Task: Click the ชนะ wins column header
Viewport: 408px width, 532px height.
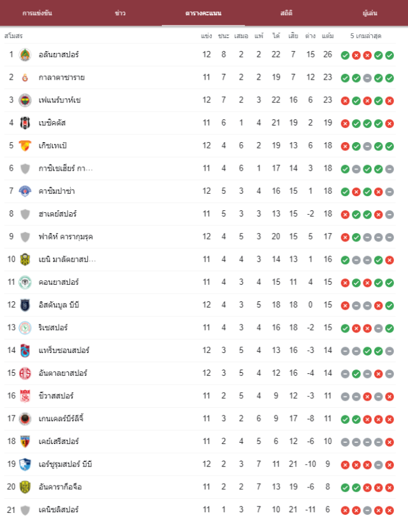Action: pos(223,36)
